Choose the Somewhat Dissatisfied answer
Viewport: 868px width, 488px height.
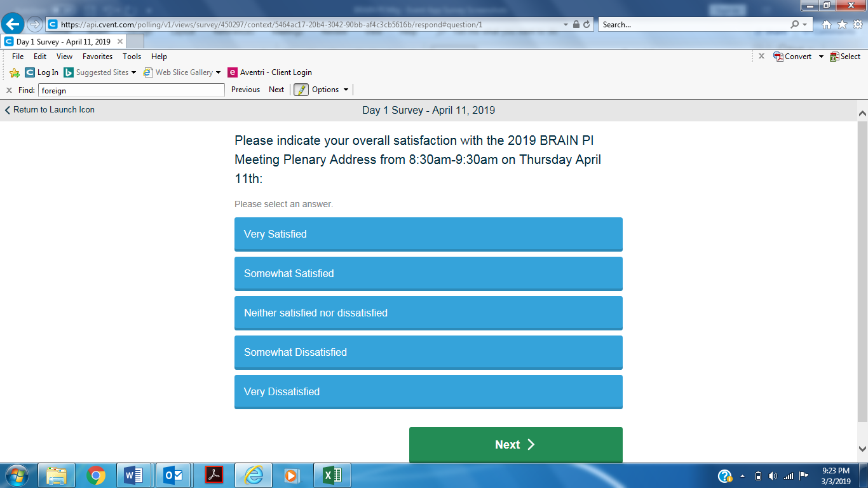(x=428, y=352)
